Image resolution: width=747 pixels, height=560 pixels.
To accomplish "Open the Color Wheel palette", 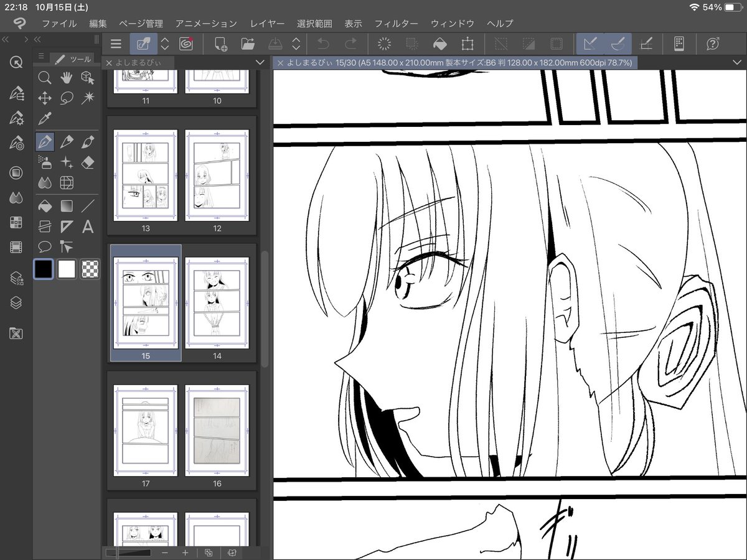I will pyautogui.click(x=16, y=173).
